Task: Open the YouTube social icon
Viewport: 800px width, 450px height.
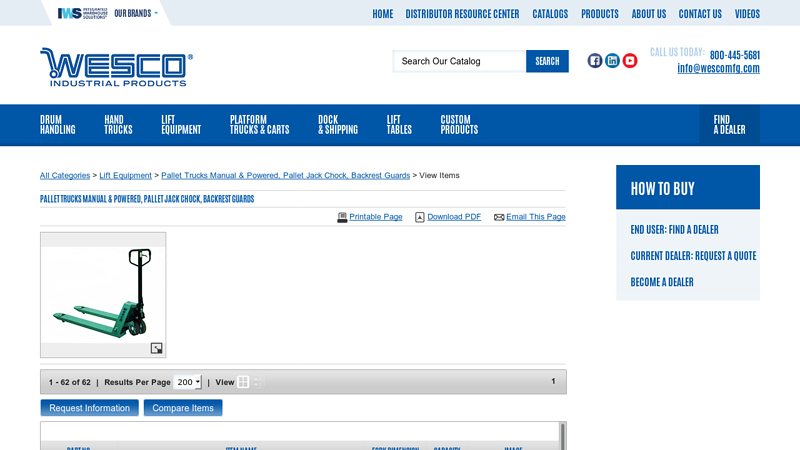Action: [630, 61]
